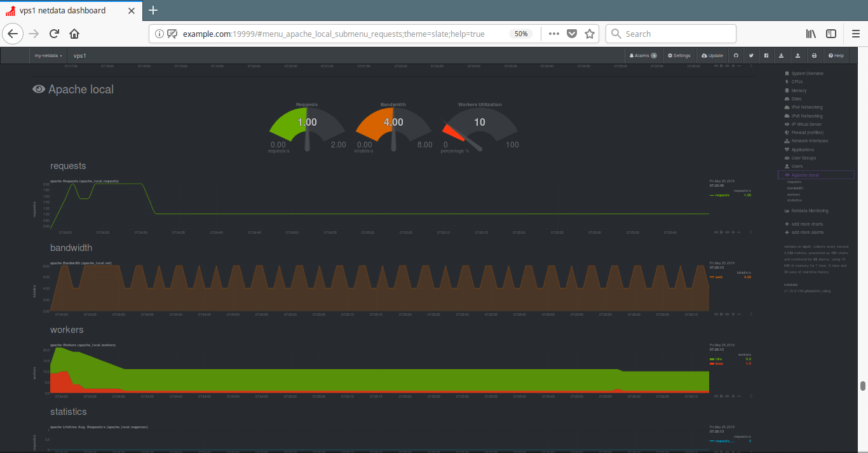Open the Alarms button in navbar
The image size is (868, 453).
642,56
